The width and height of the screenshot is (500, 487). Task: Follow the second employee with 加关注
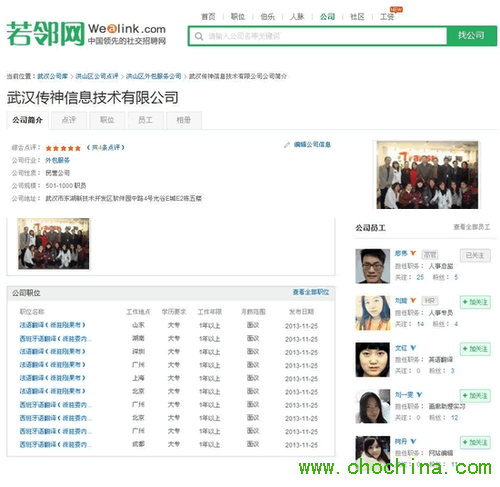(475, 302)
